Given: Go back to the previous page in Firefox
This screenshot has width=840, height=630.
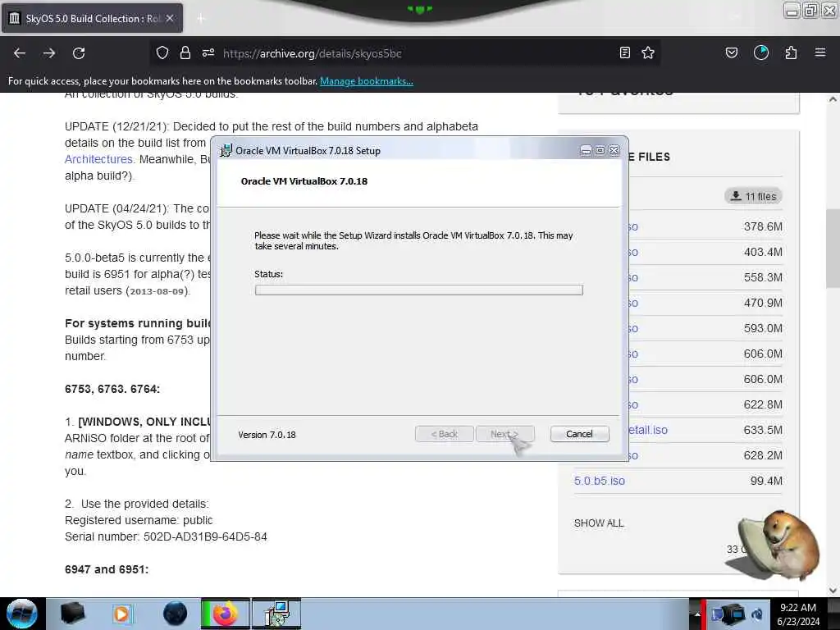Looking at the screenshot, I should [20, 53].
